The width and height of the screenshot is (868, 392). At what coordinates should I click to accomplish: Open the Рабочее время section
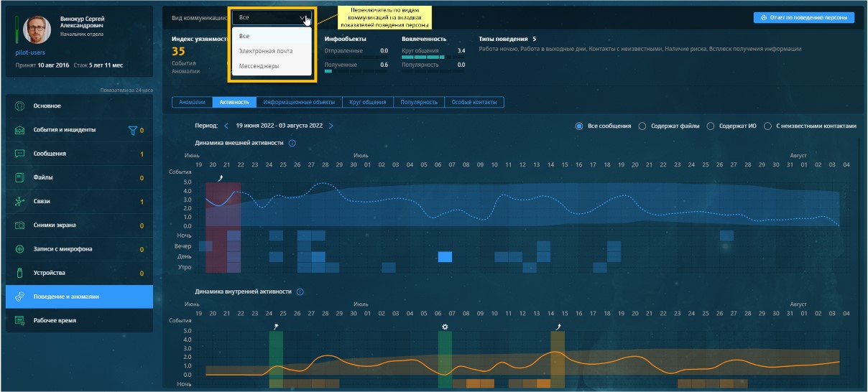point(79,320)
